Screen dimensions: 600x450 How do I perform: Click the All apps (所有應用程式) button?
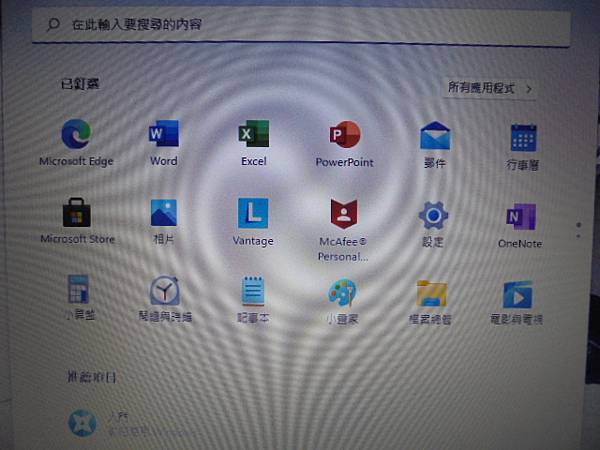(490, 88)
